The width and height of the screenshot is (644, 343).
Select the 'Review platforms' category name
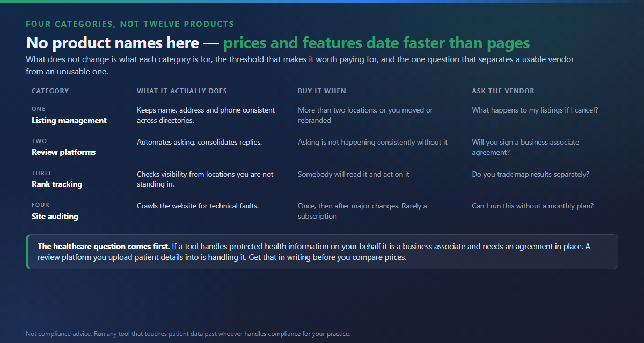[x=64, y=152]
